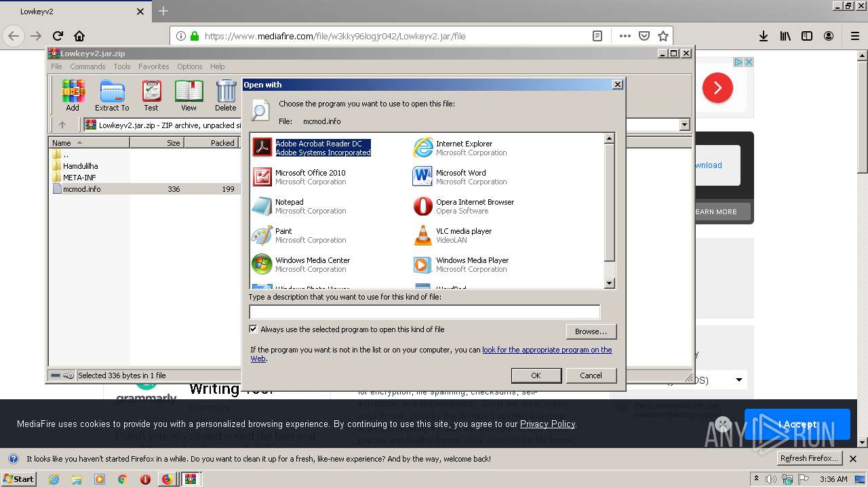Screen dimensions: 868x488
Task: Open the WinRAR File menu
Action: (56, 66)
